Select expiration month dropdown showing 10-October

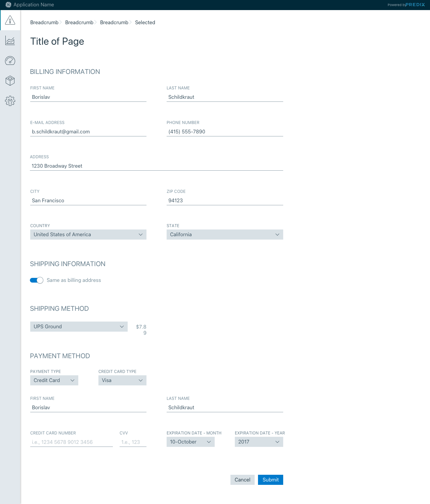(x=190, y=442)
